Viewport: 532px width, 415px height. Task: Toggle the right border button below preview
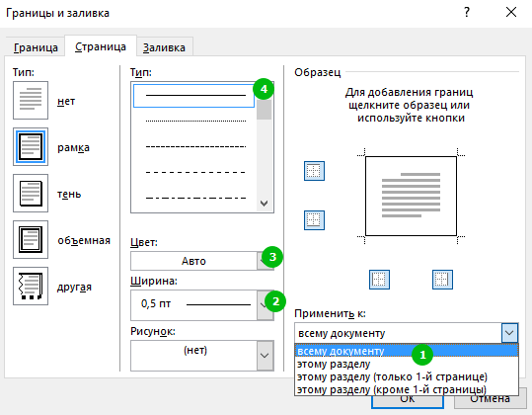(442, 280)
